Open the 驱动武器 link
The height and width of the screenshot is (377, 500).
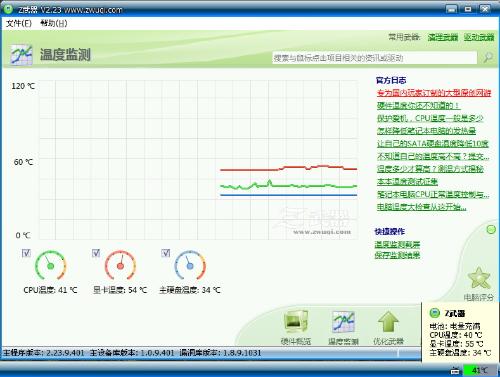pyautogui.click(x=479, y=37)
